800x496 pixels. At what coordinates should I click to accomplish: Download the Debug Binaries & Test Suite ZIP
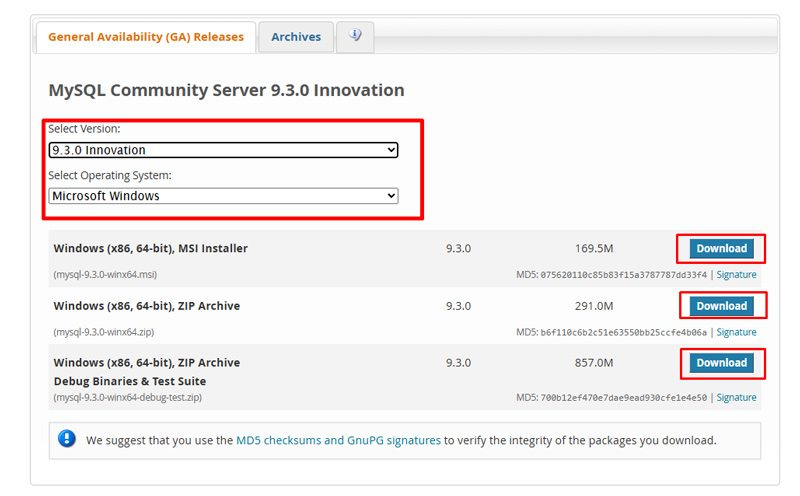pos(721,363)
